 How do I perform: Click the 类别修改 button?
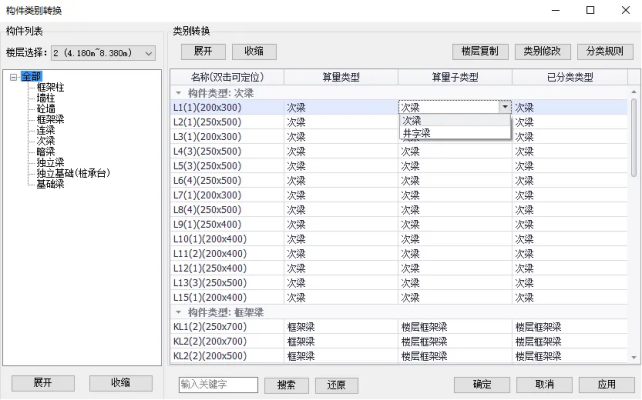tap(541, 51)
